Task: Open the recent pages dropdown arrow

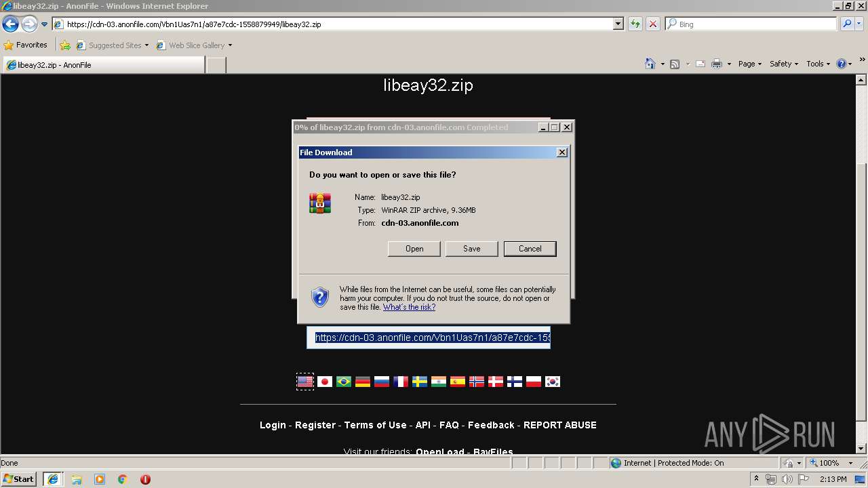Action: click(x=44, y=24)
